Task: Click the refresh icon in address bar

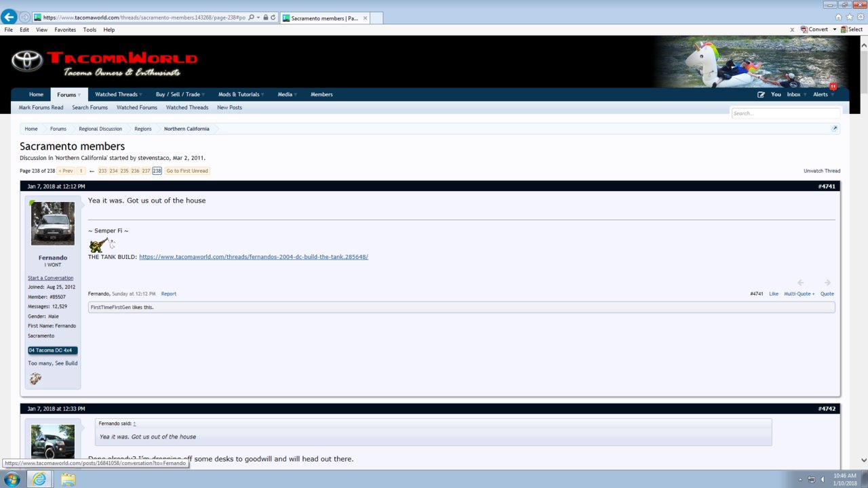Action: click(273, 17)
